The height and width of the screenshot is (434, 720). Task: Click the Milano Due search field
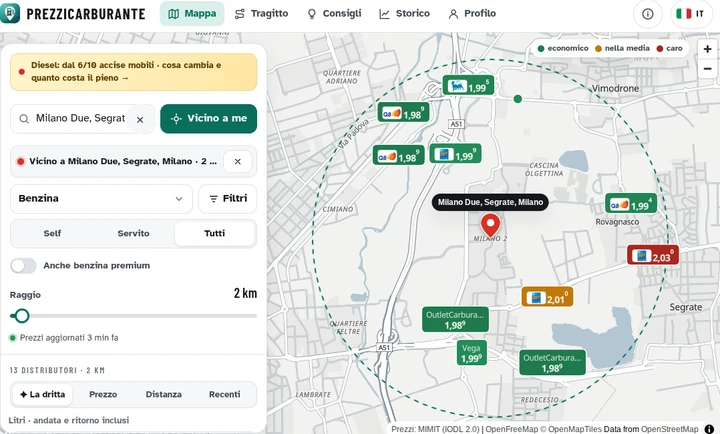click(80, 118)
